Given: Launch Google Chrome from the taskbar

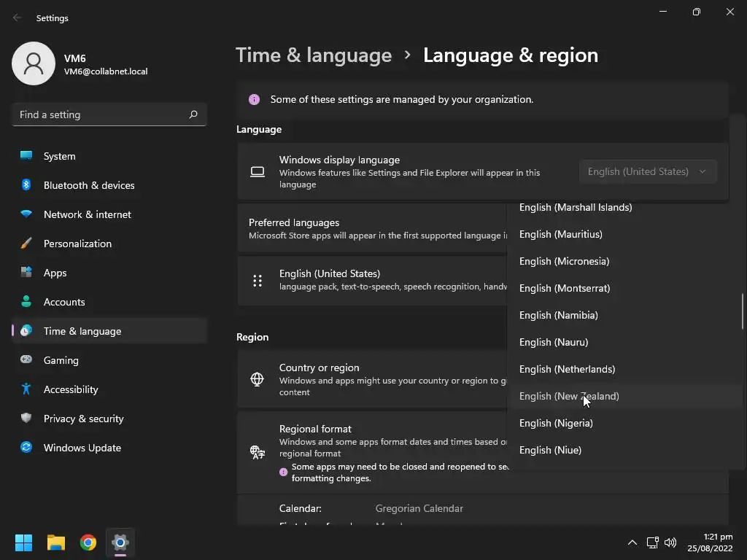Looking at the screenshot, I should [x=88, y=542].
